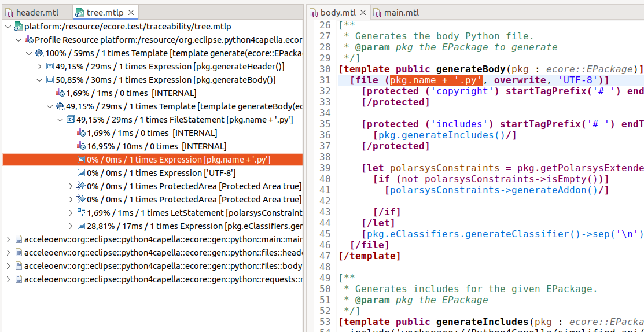Collapse the platform:/resource tree.mtlp root node
The image size is (644, 332).
[8, 27]
